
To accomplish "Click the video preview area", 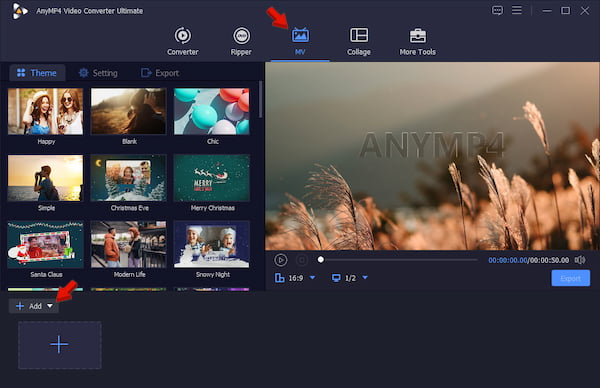I will coord(432,156).
